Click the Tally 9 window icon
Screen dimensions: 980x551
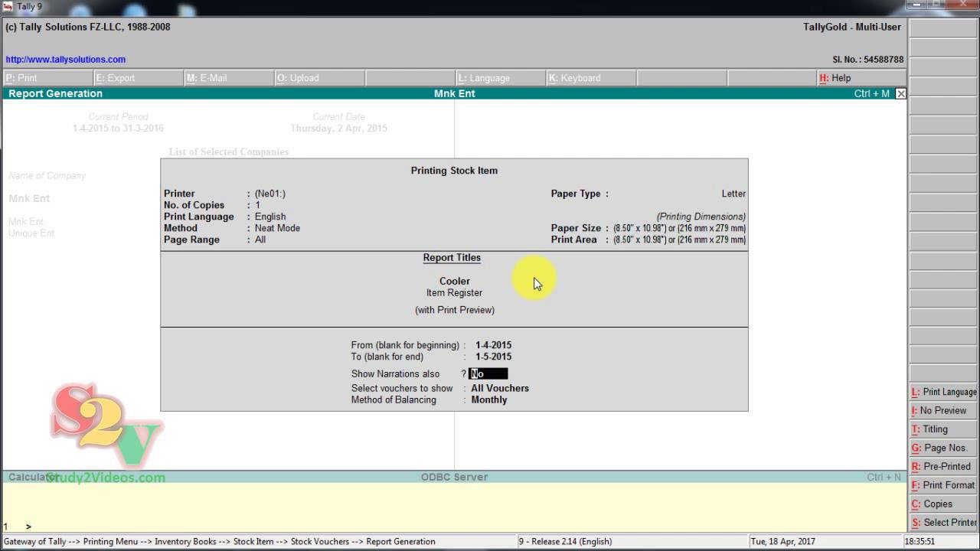pyautogui.click(x=8, y=6)
